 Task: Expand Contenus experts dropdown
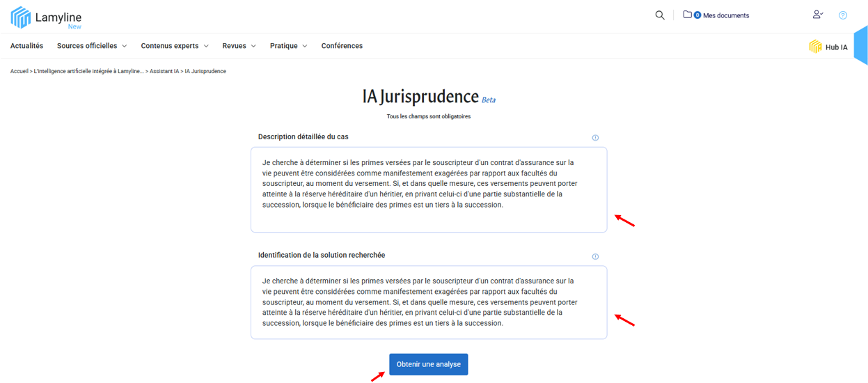(175, 46)
